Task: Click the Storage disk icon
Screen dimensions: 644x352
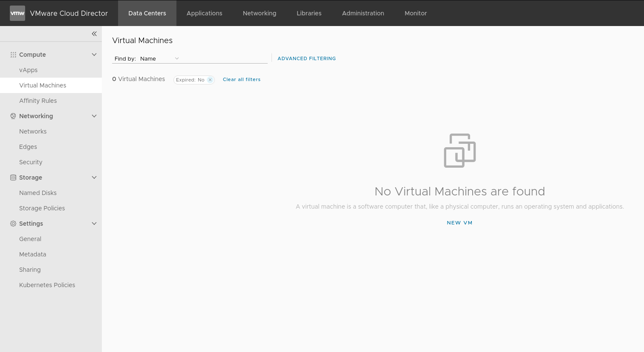Action: tap(13, 177)
